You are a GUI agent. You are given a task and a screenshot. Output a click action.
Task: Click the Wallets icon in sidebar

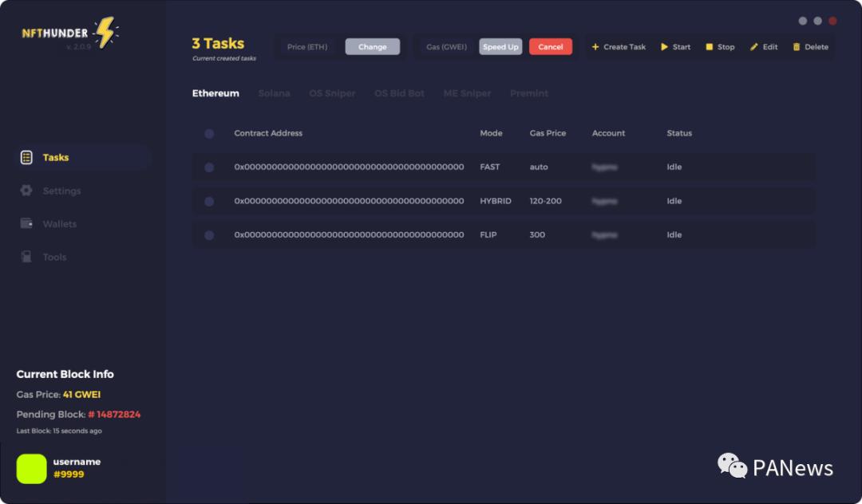tap(26, 223)
